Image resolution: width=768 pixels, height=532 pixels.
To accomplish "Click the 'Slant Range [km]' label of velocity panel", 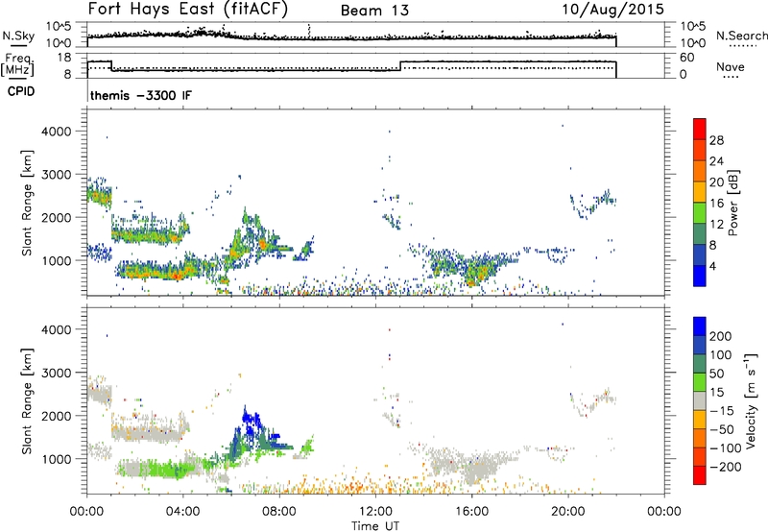I will (27, 400).
